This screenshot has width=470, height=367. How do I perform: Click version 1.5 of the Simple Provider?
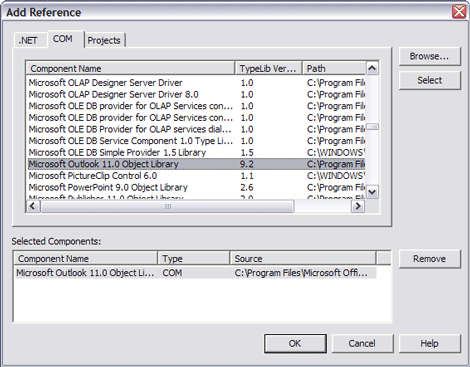(x=247, y=153)
